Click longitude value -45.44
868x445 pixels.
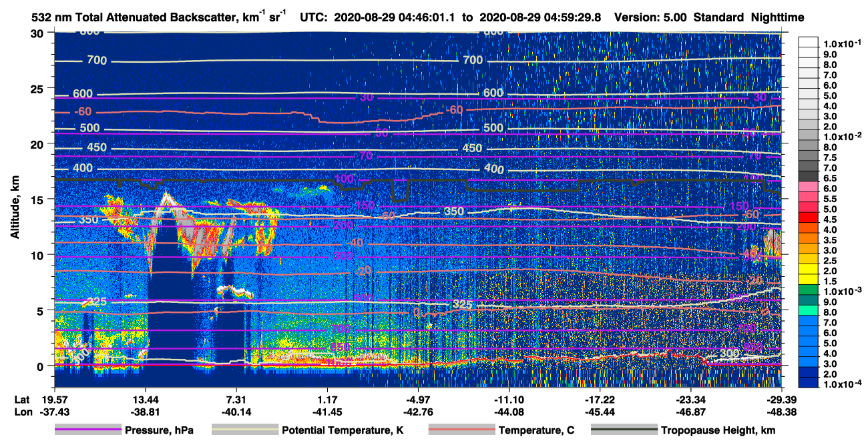tap(599, 412)
